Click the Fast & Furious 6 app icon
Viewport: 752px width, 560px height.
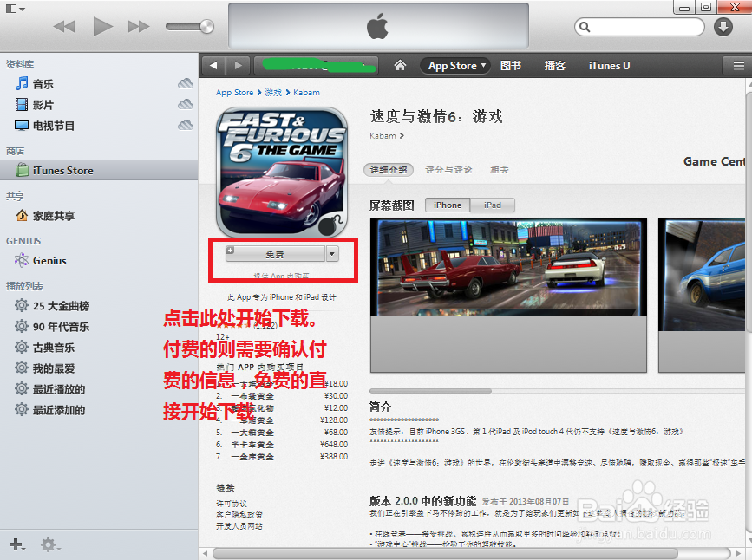pyautogui.click(x=282, y=173)
